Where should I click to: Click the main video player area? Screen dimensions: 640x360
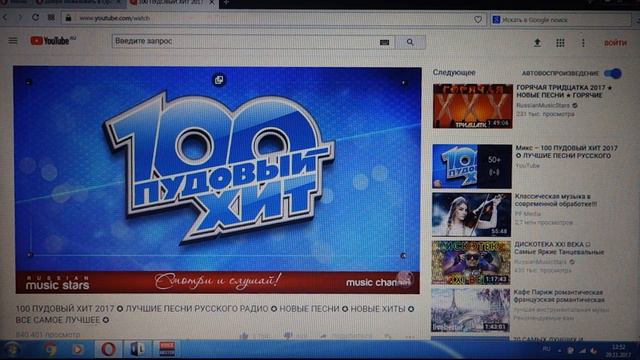217,180
